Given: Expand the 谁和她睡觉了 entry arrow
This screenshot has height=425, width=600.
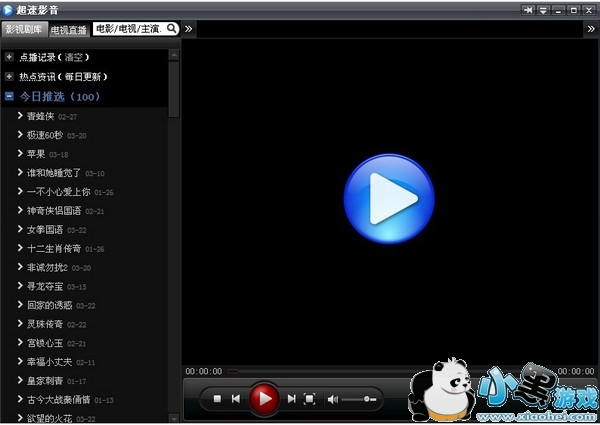Looking at the screenshot, I should point(20,172).
